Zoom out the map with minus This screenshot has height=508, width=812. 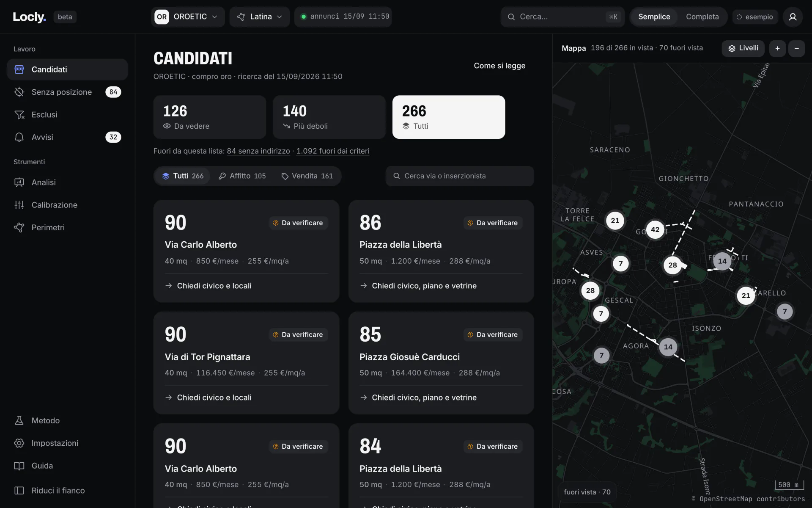(797, 48)
